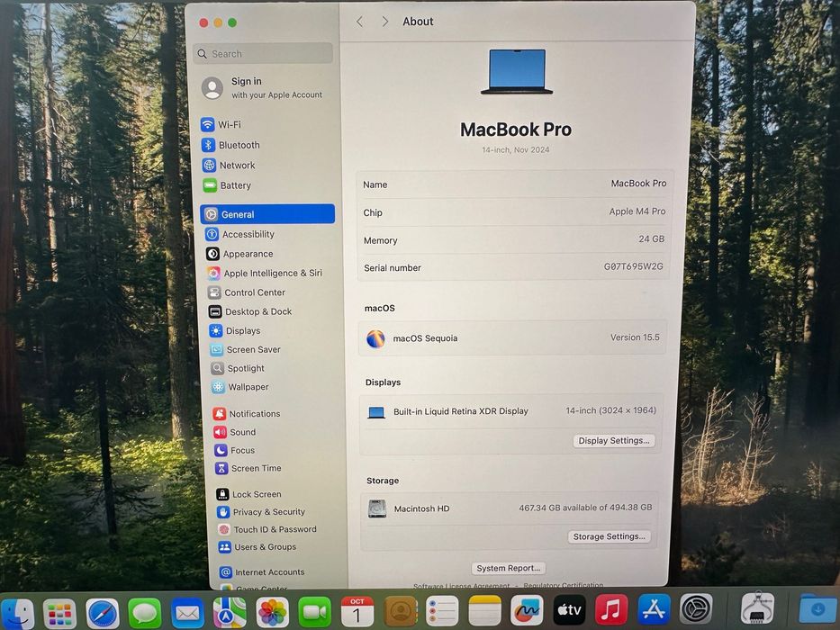Open App Store from the Dock
This screenshot has width=840, height=630.
pyautogui.click(x=654, y=609)
